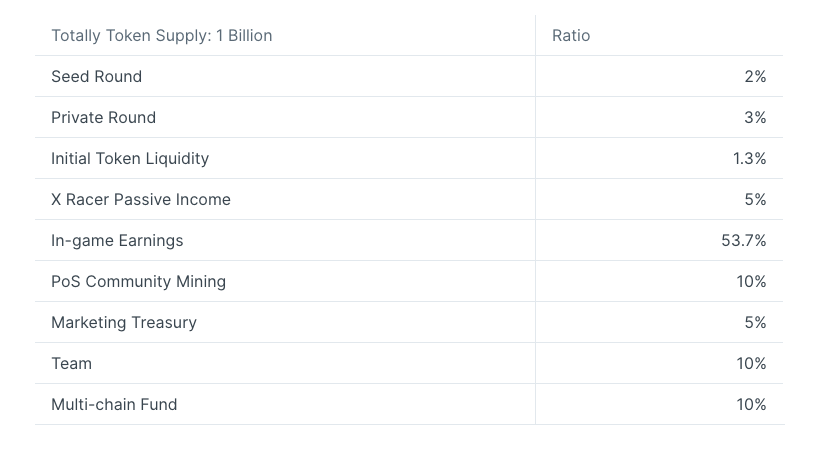819x451 pixels.
Task: Select the Multi-chain Fund row label
Action: point(114,405)
